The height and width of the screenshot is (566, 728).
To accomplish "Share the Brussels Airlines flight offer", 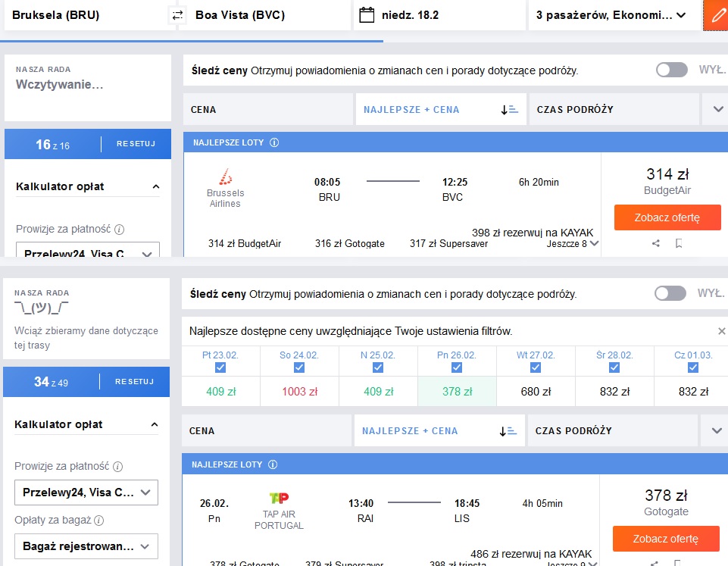I will [655, 243].
